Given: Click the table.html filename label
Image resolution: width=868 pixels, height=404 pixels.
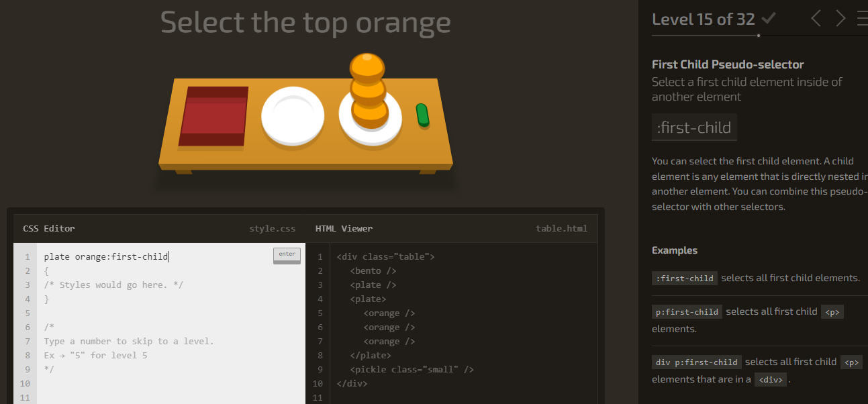Looking at the screenshot, I should pos(561,228).
